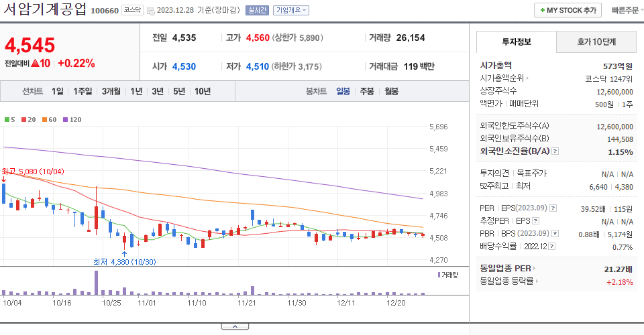Click the 시가 value 4,530
Viewport: 644px width, 335px height.
[x=184, y=66]
